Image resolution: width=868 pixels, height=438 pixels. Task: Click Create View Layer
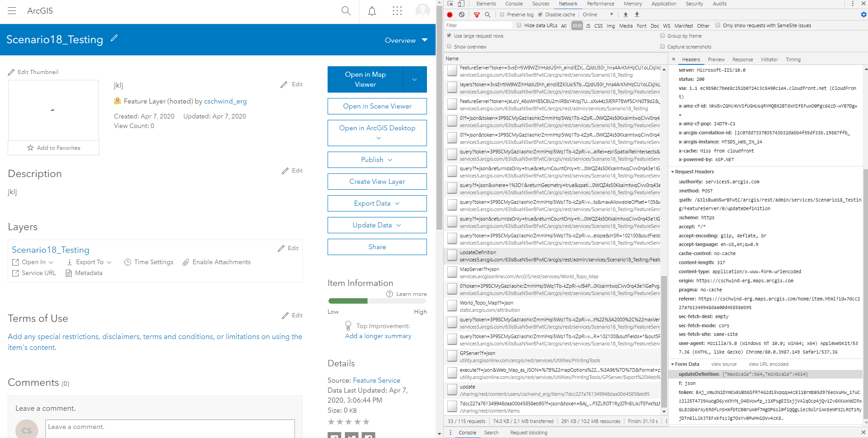pos(378,182)
